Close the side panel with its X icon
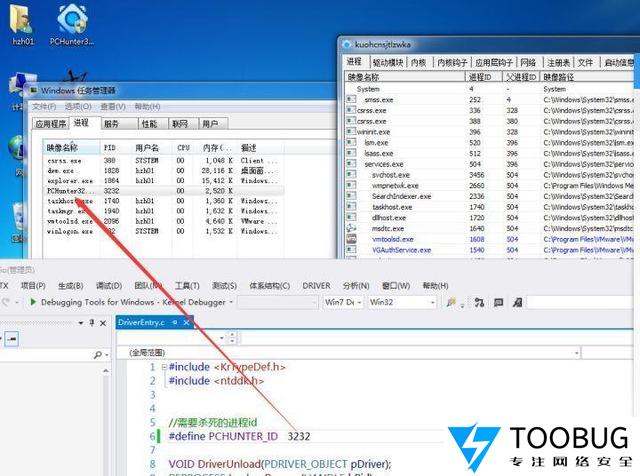The height and width of the screenshot is (476, 640). click(103, 323)
